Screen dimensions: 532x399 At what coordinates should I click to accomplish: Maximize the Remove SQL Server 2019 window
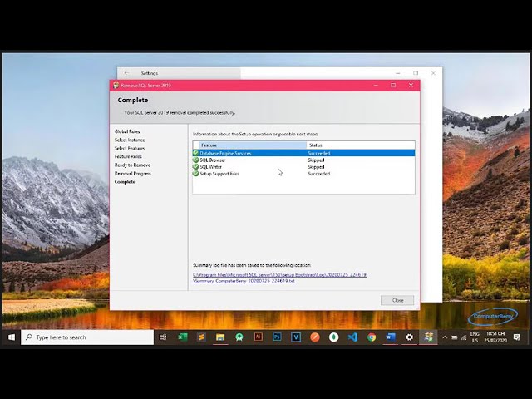393,86
